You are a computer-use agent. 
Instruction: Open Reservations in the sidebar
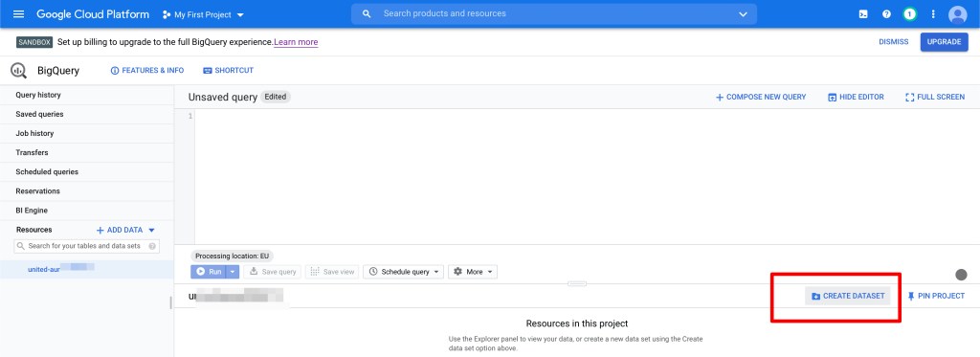(x=87, y=191)
